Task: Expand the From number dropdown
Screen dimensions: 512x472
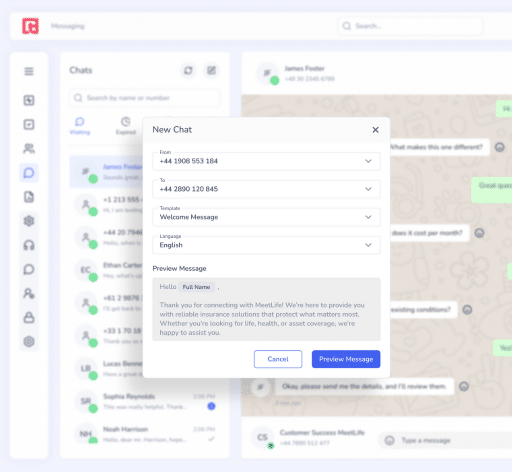Action: click(266, 161)
